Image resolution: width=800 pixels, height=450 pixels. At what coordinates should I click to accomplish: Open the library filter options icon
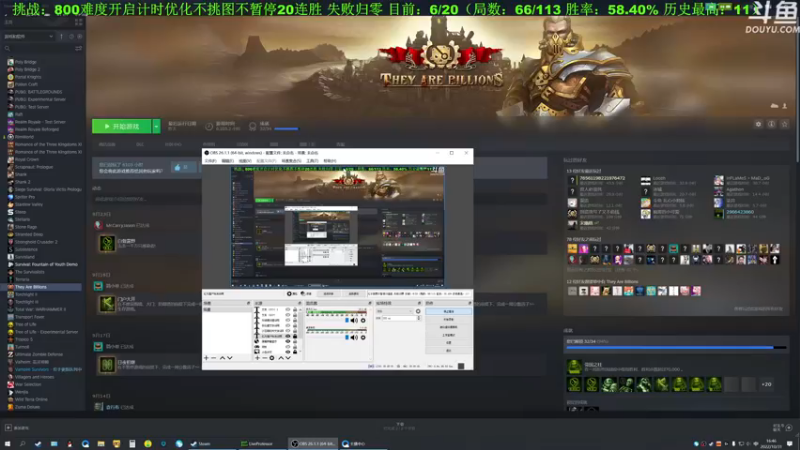click(x=78, y=48)
